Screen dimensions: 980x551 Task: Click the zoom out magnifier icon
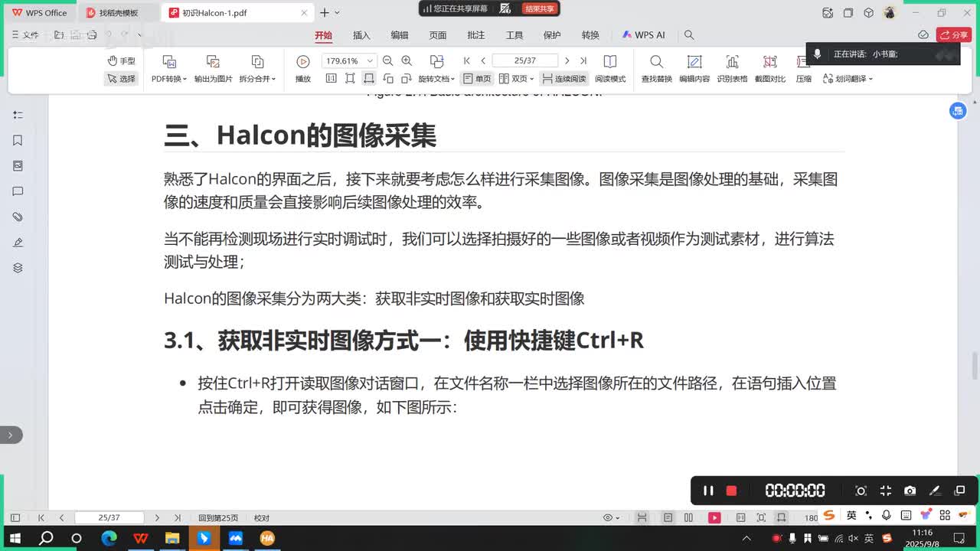pos(387,61)
